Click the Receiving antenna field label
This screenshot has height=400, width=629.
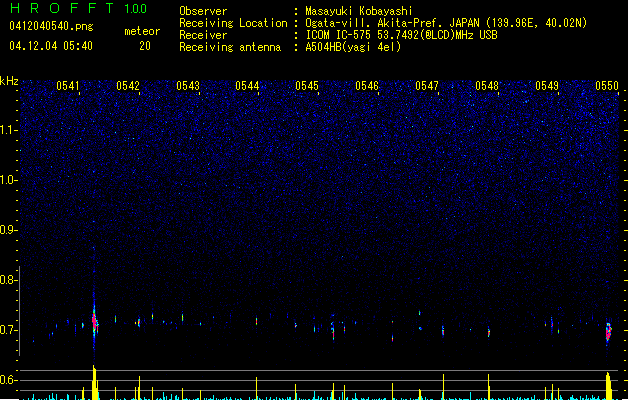click(x=230, y=47)
